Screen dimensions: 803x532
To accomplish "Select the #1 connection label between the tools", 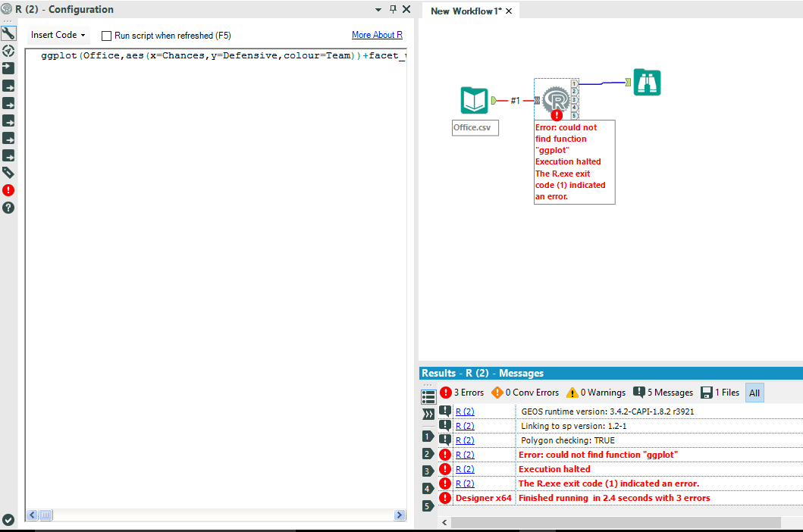I will click(x=515, y=100).
